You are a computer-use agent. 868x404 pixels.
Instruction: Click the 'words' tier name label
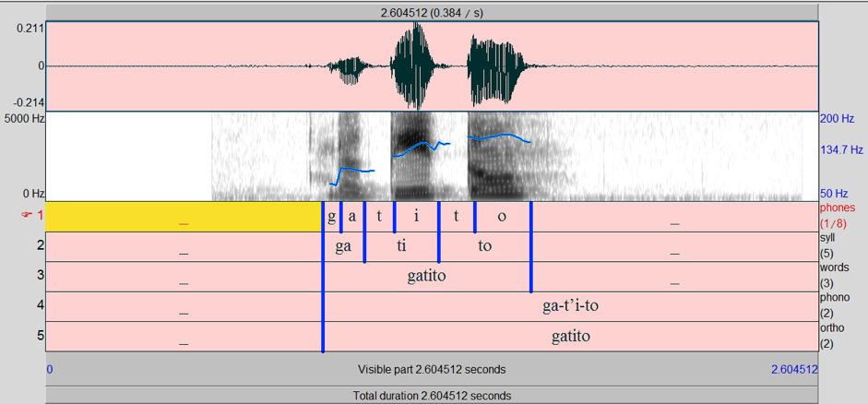point(834,267)
